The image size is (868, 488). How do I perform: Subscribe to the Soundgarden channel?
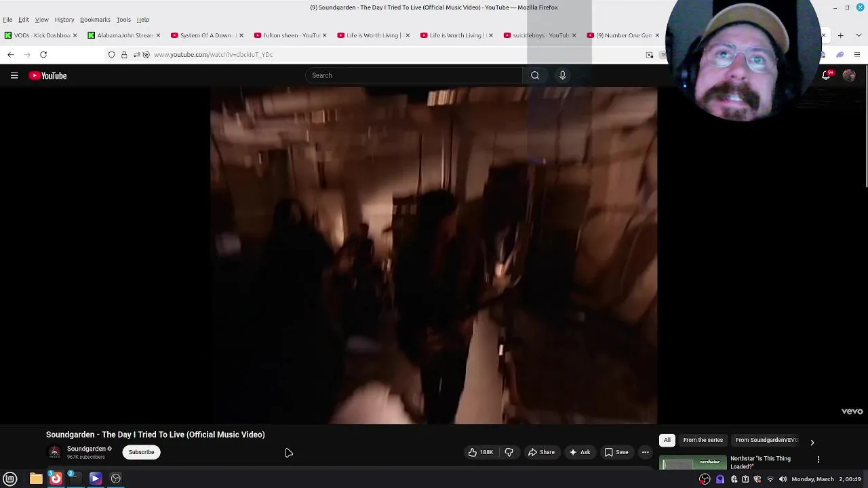[x=142, y=452]
